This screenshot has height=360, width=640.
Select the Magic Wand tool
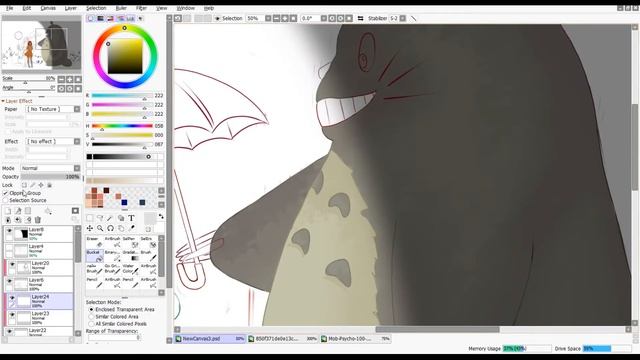tap(111, 218)
